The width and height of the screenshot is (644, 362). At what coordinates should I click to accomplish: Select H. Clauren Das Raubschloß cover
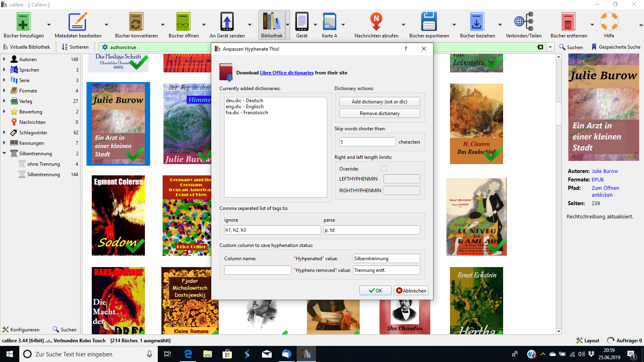(x=477, y=124)
